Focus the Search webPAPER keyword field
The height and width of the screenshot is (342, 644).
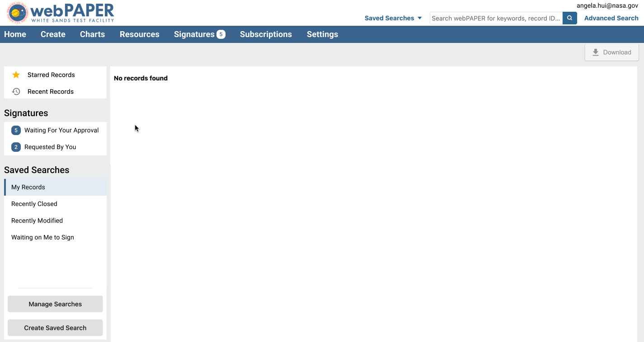496,18
